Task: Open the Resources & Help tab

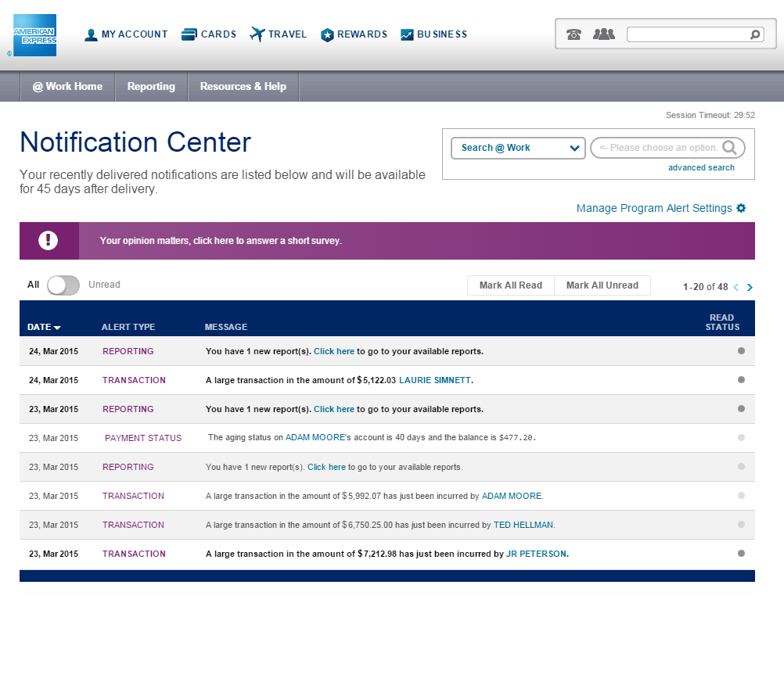Action: tap(243, 87)
